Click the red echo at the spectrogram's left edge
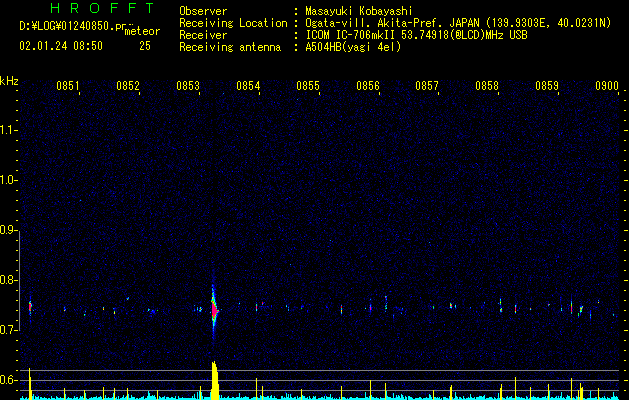629x400 pixels. tap(30, 307)
